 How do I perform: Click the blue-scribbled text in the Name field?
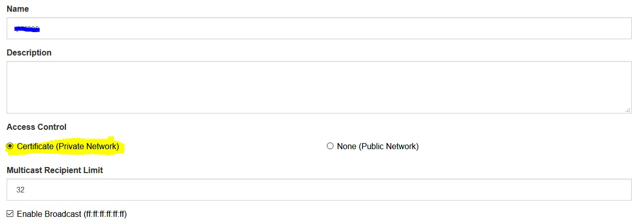(x=28, y=29)
